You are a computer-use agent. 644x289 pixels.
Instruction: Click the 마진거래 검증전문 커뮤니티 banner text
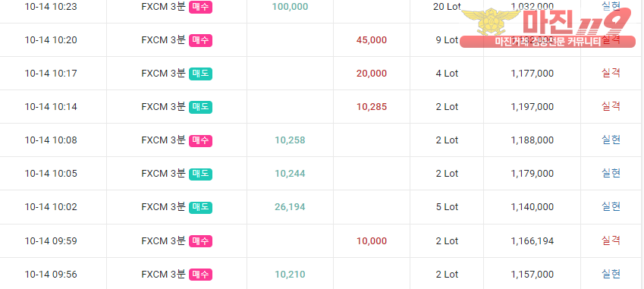[548, 42]
